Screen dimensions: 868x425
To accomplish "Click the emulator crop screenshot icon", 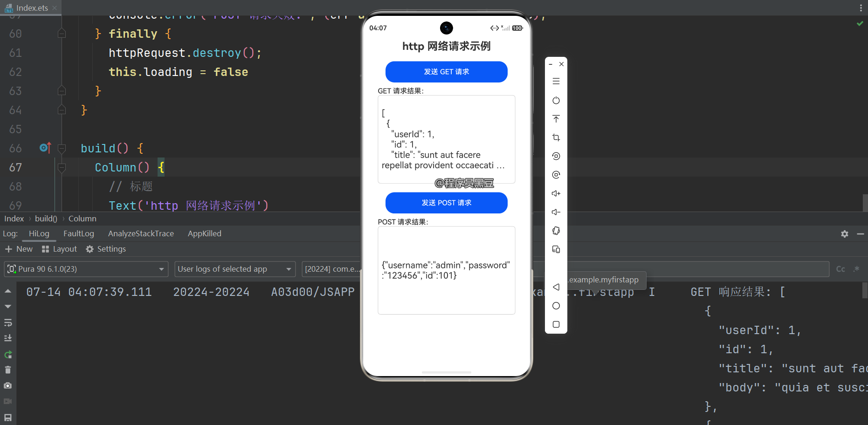I will [x=556, y=137].
